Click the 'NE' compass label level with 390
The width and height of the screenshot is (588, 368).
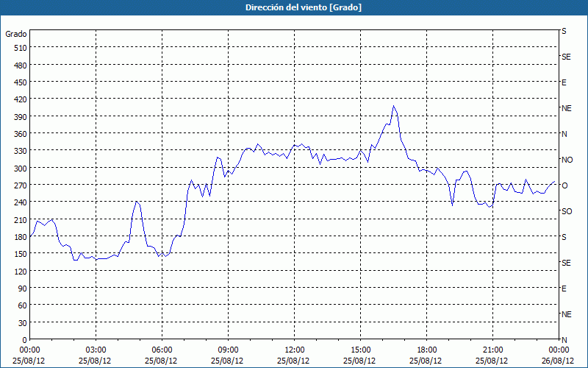tap(567, 108)
